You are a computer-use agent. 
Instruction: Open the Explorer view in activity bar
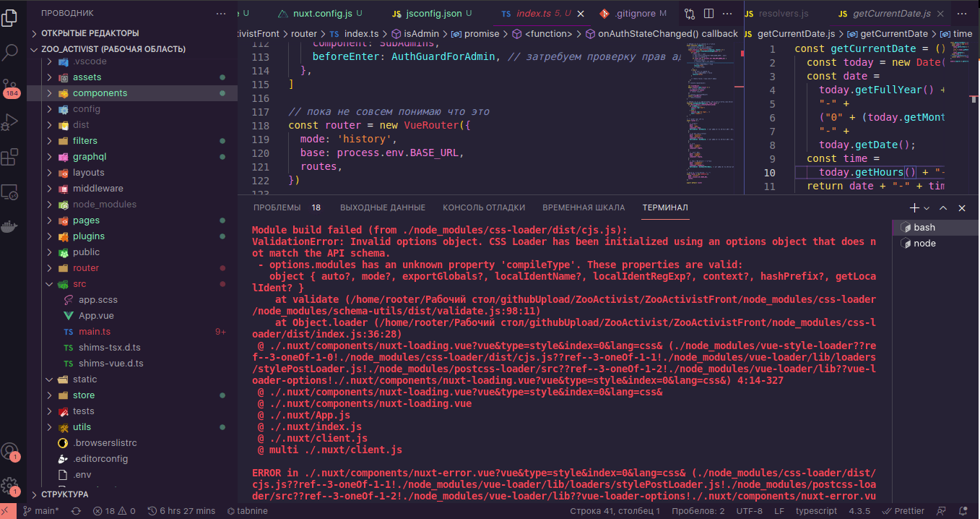pyautogui.click(x=10, y=16)
